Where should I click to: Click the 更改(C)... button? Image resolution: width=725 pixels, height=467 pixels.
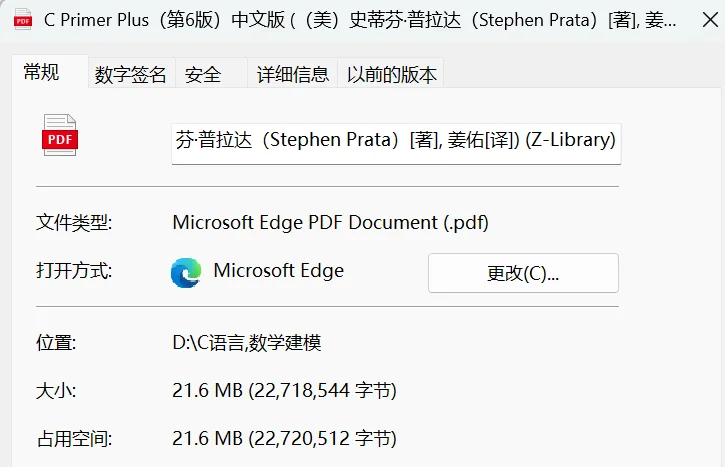(523, 273)
